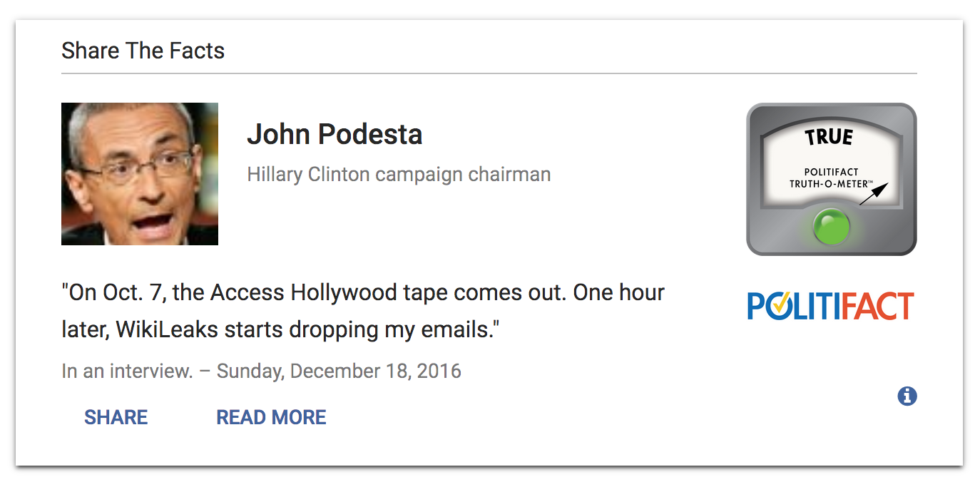Click the blue POLITI portion of the logo

793,306
